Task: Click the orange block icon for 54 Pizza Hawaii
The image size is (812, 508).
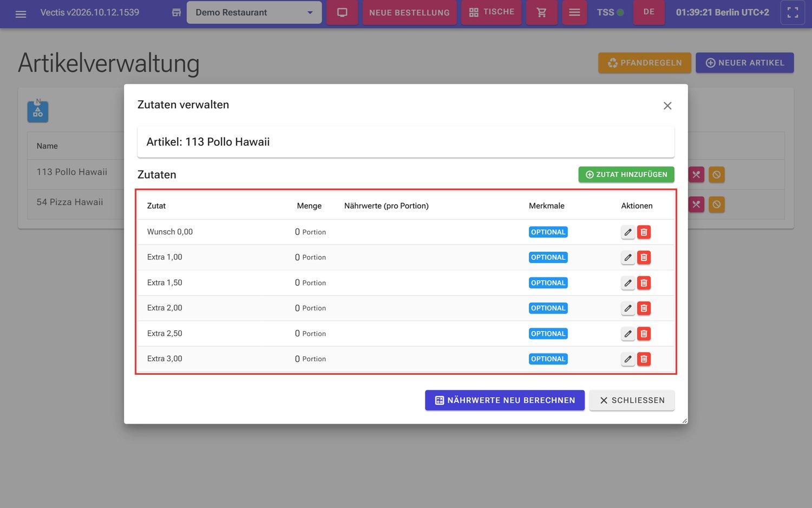Action: click(x=717, y=205)
